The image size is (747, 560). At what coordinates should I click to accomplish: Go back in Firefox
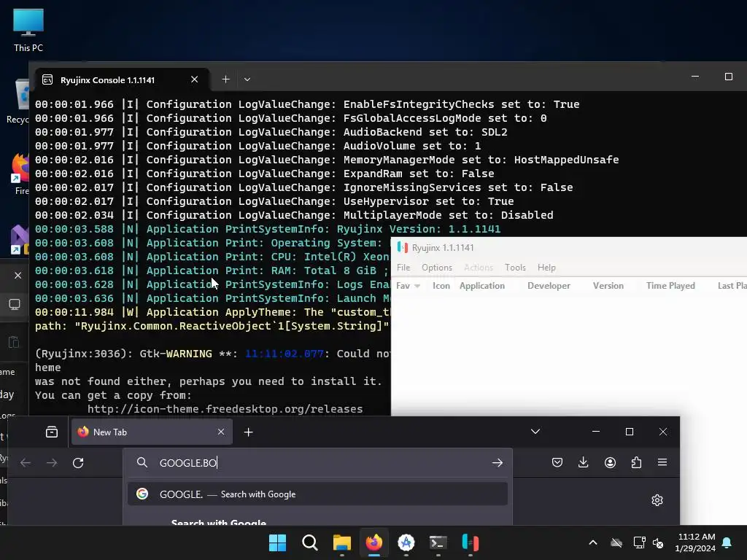point(26,462)
